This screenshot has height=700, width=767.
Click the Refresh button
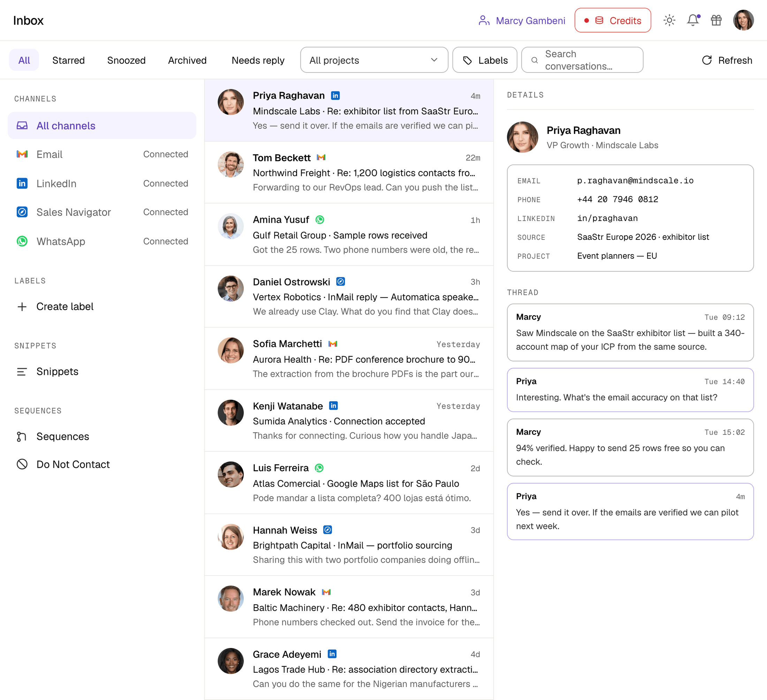click(x=727, y=60)
